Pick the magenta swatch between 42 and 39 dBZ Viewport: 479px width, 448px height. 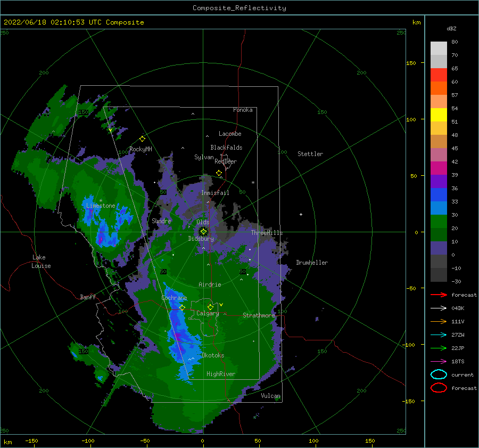point(439,168)
